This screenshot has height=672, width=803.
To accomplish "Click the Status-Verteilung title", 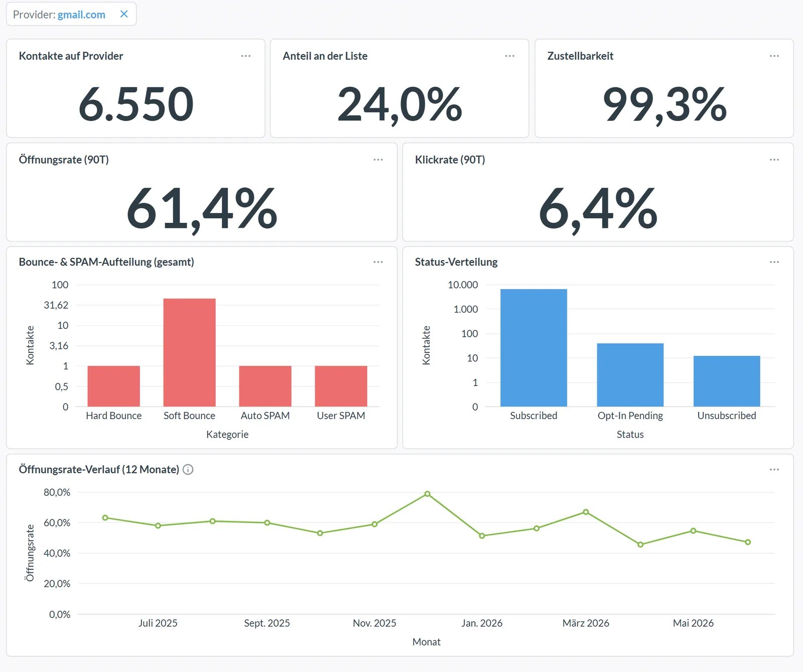I will tap(456, 262).
